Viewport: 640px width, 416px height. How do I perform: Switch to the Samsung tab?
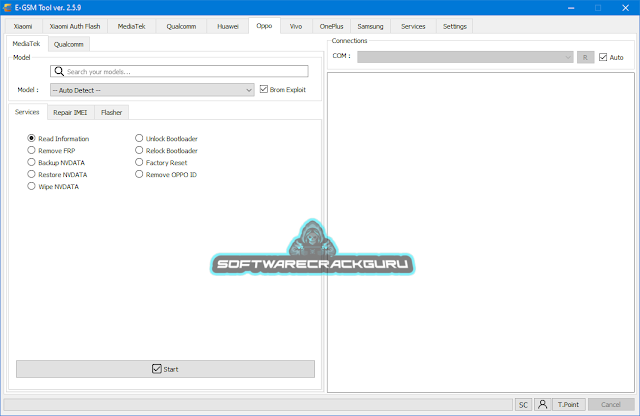(x=370, y=26)
